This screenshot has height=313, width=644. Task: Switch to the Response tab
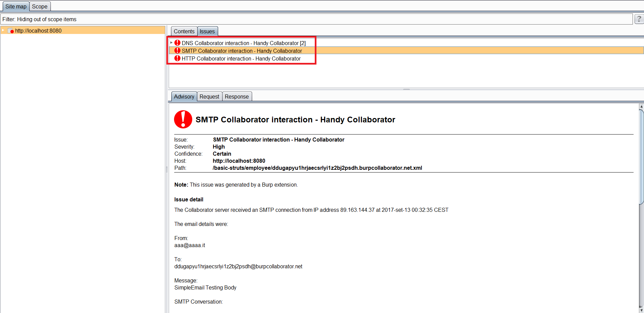[237, 96]
